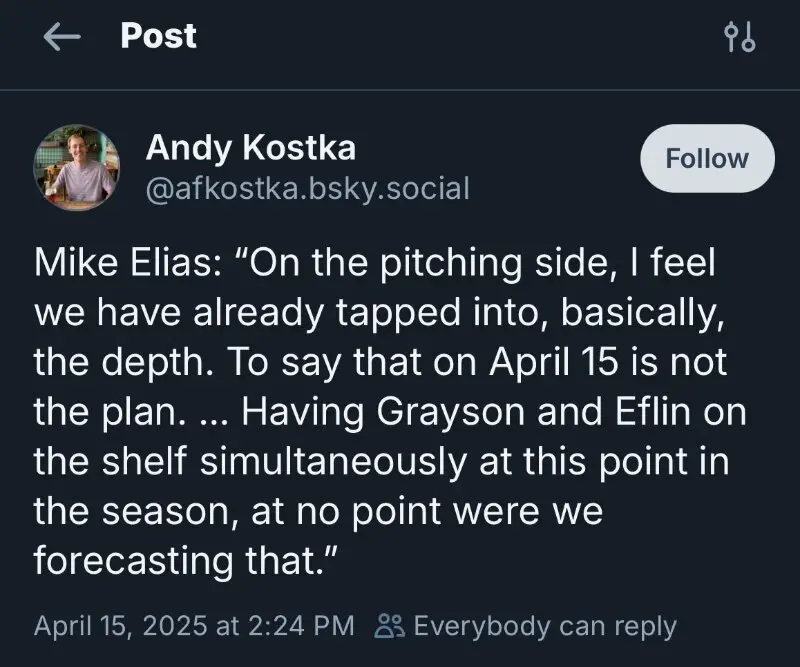Click the people icon beside reply setting
This screenshot has width=800, height=667.
coord(389,627)
